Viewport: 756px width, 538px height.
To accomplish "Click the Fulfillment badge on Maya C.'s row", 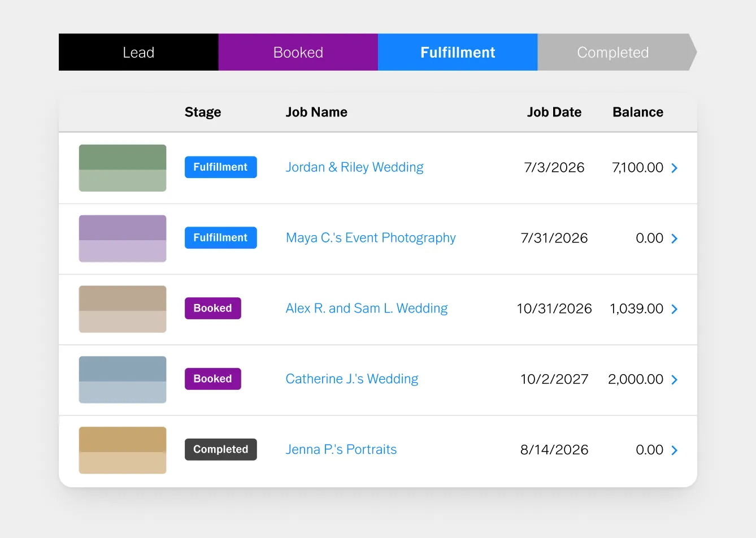I will [221, 238].
